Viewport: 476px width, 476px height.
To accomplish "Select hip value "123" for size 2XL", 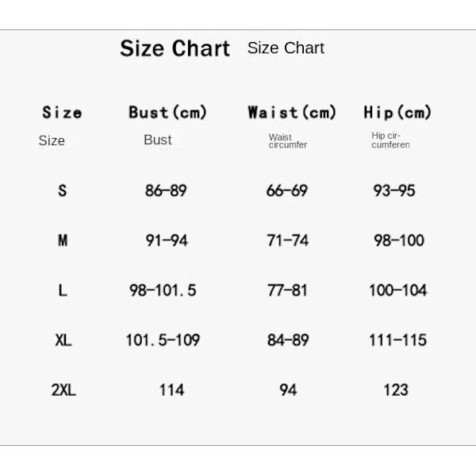I will click(395, 390).
